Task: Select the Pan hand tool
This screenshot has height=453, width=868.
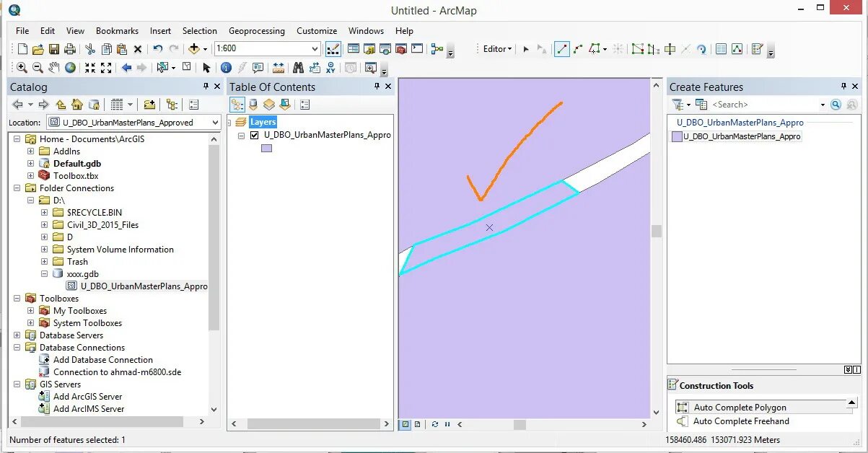Action: tap(54, 68)
